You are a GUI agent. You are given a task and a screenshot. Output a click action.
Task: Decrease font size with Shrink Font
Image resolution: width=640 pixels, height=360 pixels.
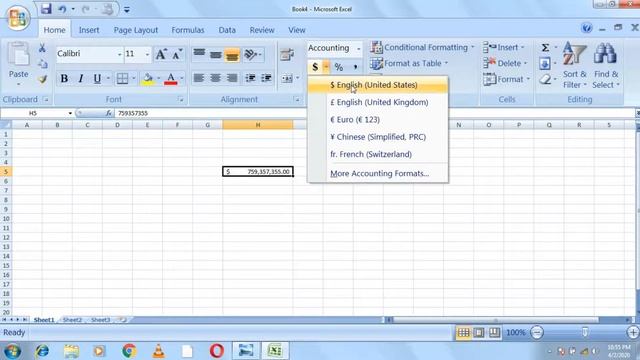pyautogui.click(x=177, y=54)
